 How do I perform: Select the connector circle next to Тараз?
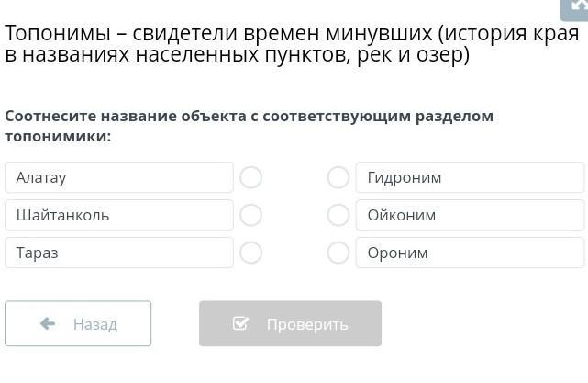click(250, 253)
